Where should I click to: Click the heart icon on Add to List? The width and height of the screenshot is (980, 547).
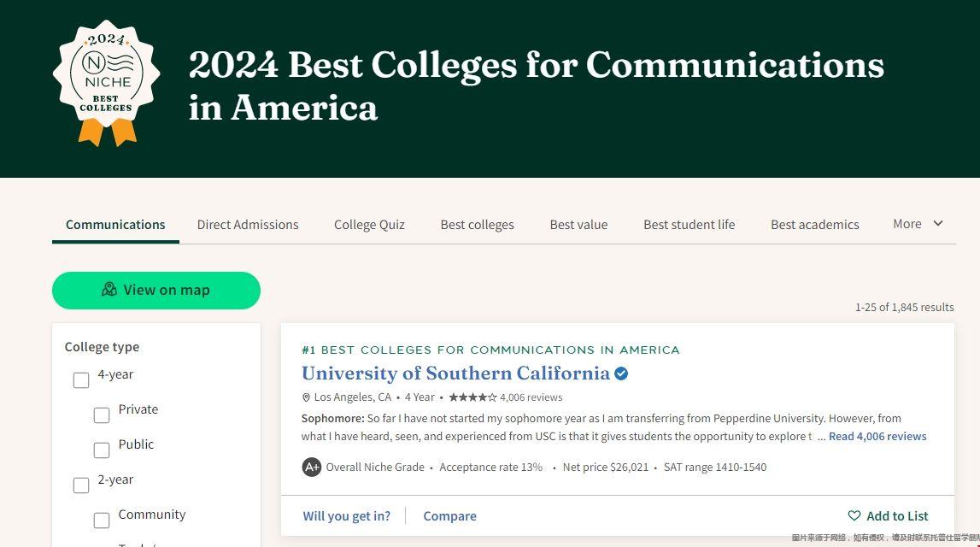tap(854, 516)
